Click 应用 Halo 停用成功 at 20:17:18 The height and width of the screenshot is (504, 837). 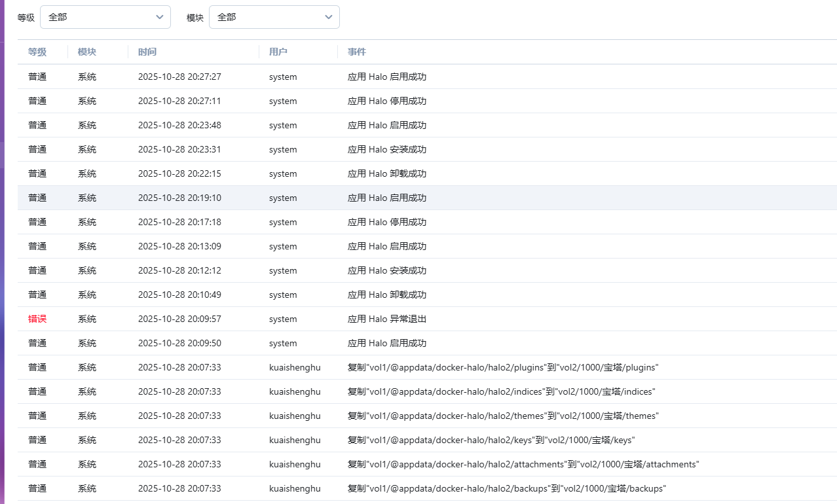tap(387, 222)
